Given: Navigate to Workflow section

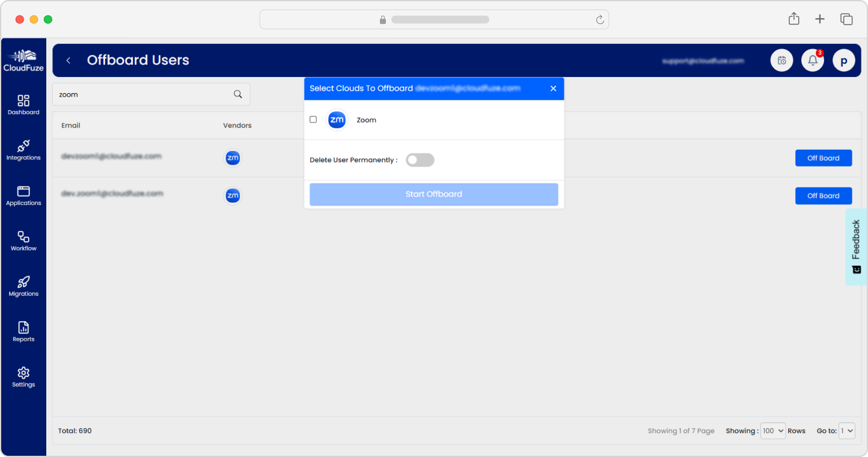Looking at the screenshot, I should (23, 239).
